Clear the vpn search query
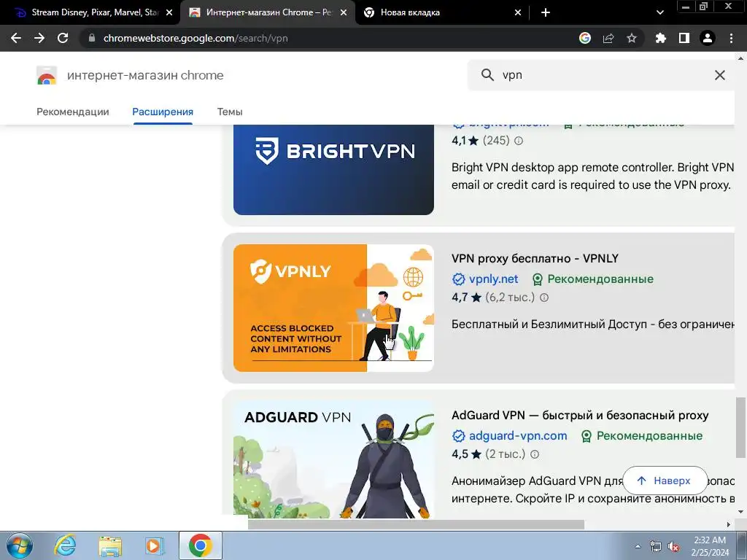The width and height of the screenshot is (747, 560). click(x=720, y=75)
